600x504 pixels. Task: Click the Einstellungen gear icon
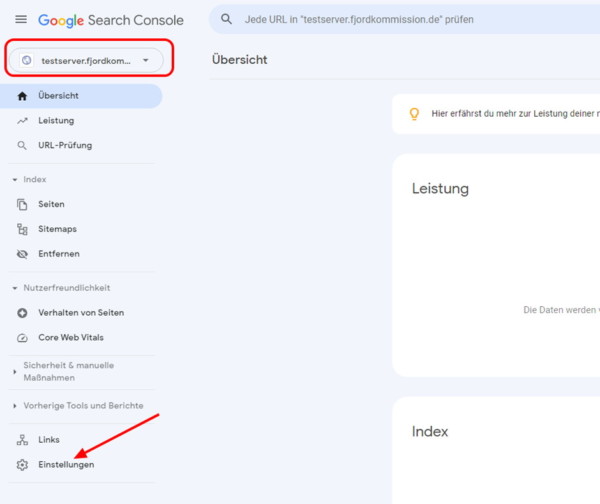pos(22,465)
